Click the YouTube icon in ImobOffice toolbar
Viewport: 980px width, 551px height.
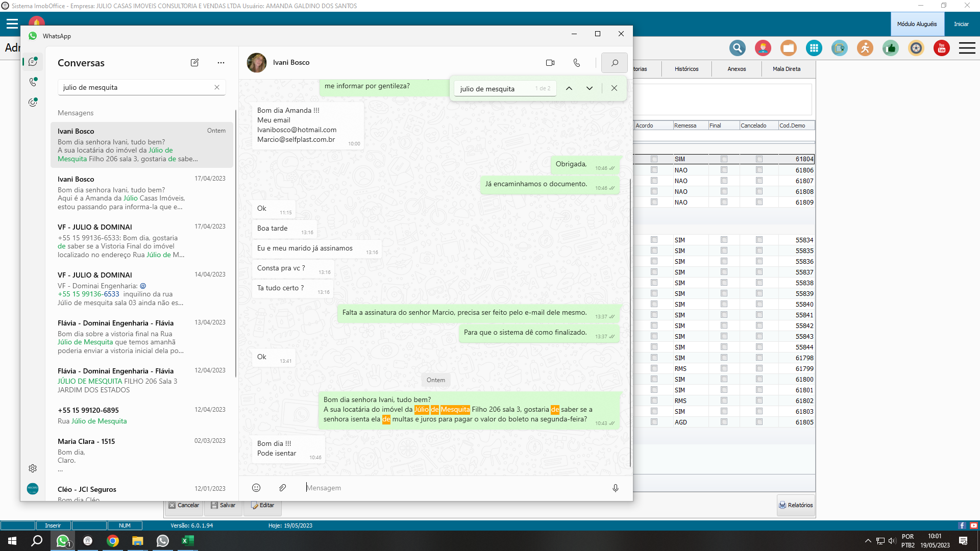pyautogui.click(x=941, y=48)
